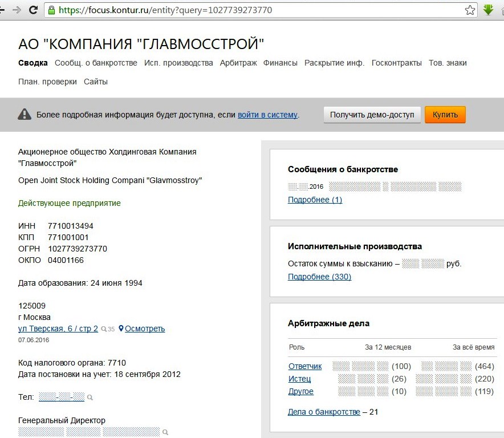Click the green padlock security icon
504x438 pixels.
tap(51, 10)
